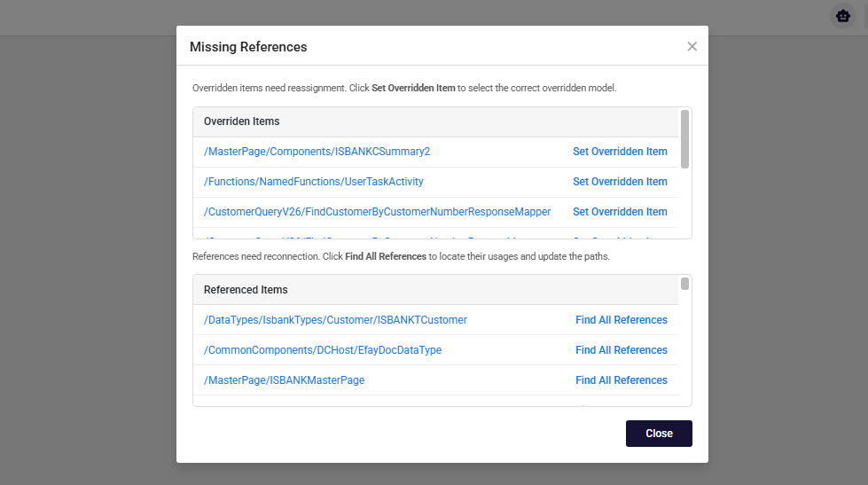Open the /Functions/NamedFunctions/UserTaskActivity link
The height and width of the screenshot is (485, 868).
(313, 182)
